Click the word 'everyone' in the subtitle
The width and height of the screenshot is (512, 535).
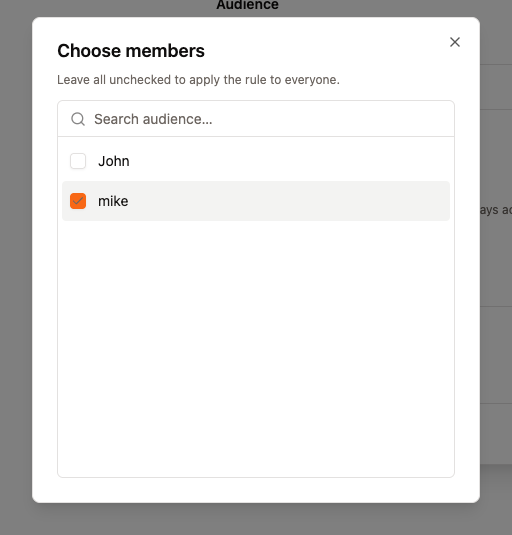pyautogui.click(x=311, y=79)
